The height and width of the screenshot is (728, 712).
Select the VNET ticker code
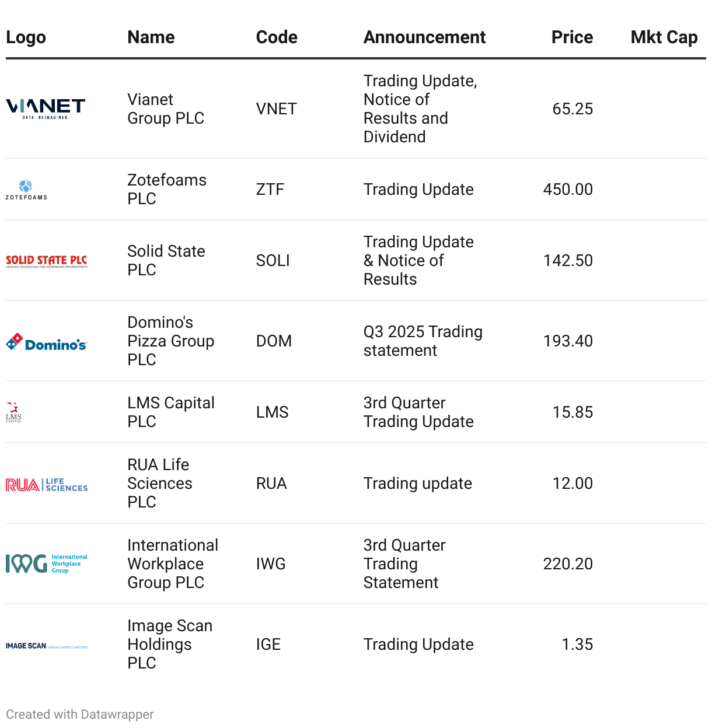pos(277,109)
